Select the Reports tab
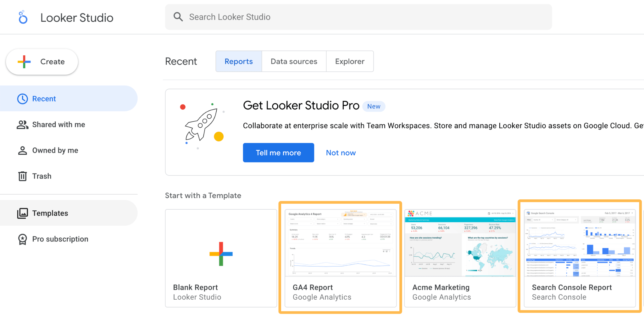The image size is (644, 321). 238,61
